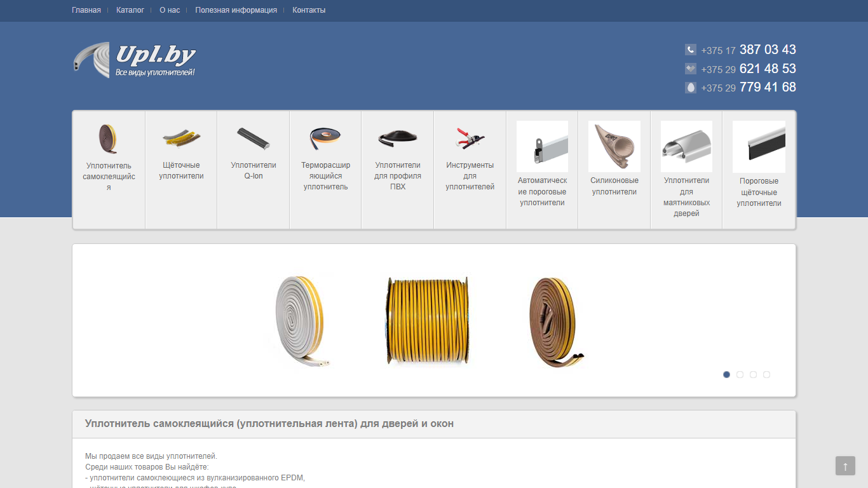This screenshot has height=488, width=868.
Task: Click the automatic threshold seal image
Action: pyautogui.click(x=542, y=146)
